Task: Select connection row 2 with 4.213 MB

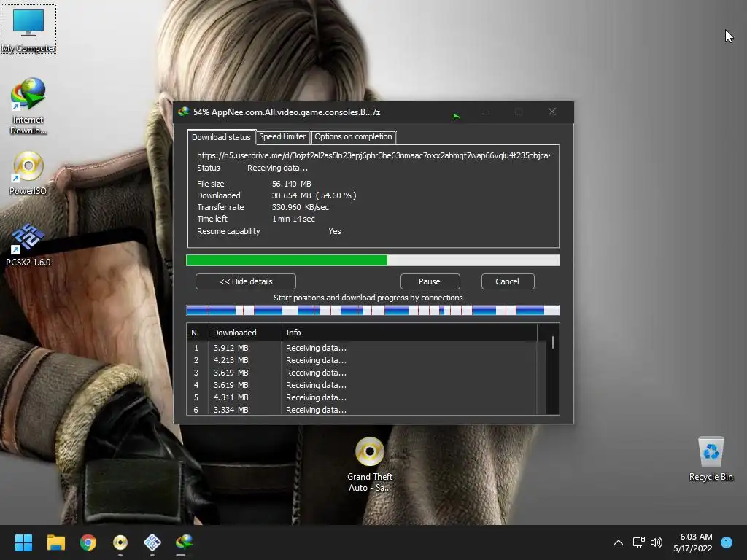Action: pyautogui.click(x=362, y=360)
